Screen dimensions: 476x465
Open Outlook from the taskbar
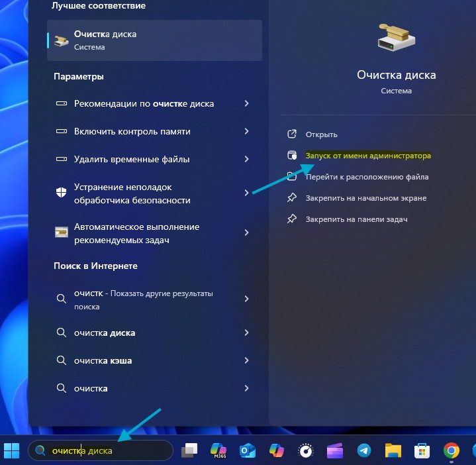pos(247,450)
